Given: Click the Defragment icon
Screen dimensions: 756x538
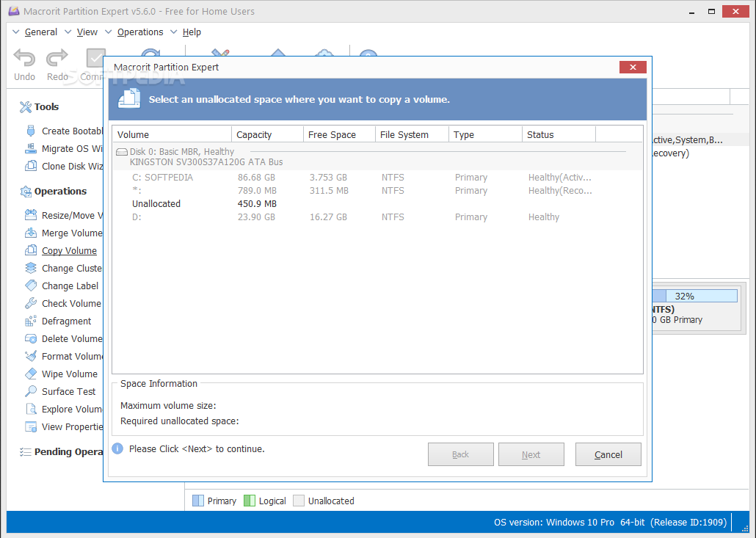Looking at the screenshot, I should [x=31, y=321].
